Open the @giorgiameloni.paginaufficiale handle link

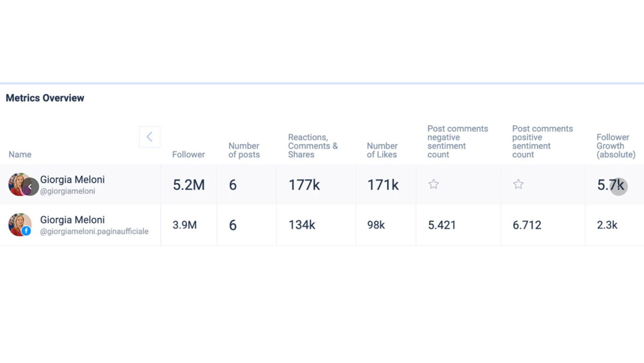pos(94,231)
